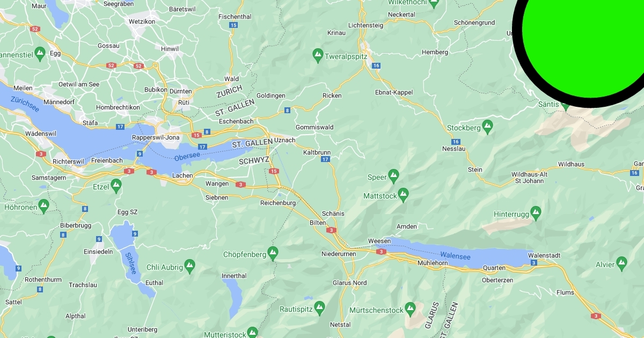Image resolution: width=644 pixels, height=338 pixels.
Task: Select the Ebnat-Kappel town label
Action: (x=394, y=92)
